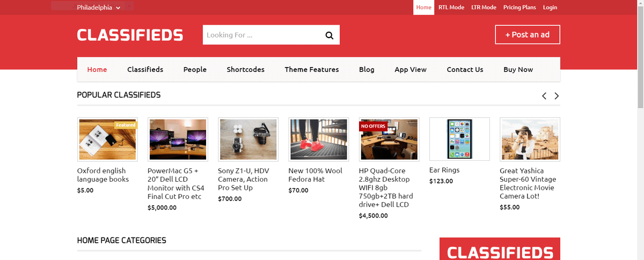Screen dimensions: 644x260
Task: Open the Oxford english language books thumbnail
Action: click(x=107, y=139)
